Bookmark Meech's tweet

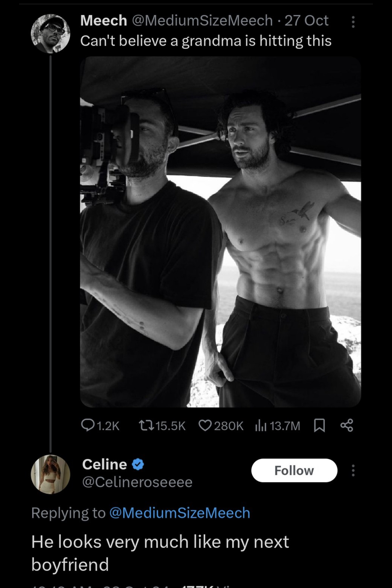[319, 426]
